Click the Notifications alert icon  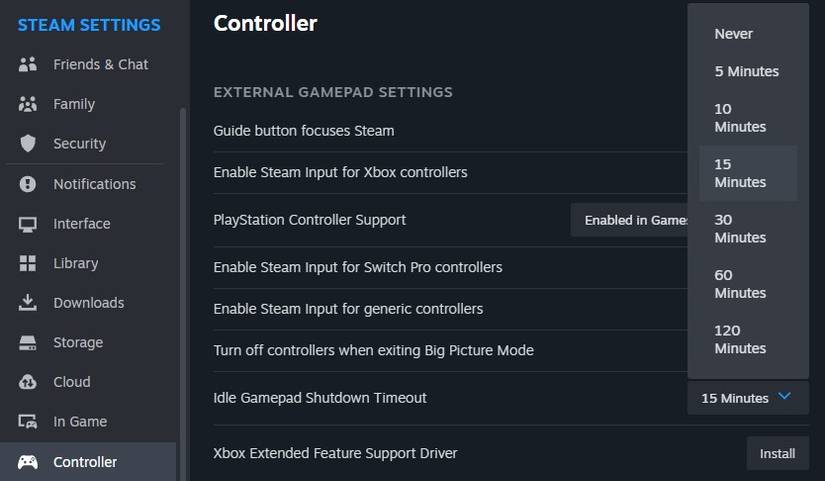click(x=28, y=184)
